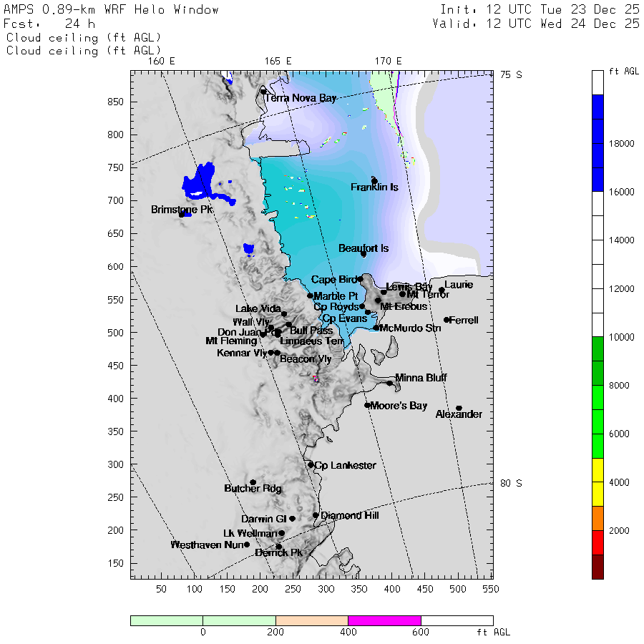Click the Cp Lankester label
The width and height of the screenshot is (644, 644).
coord(345,465)
